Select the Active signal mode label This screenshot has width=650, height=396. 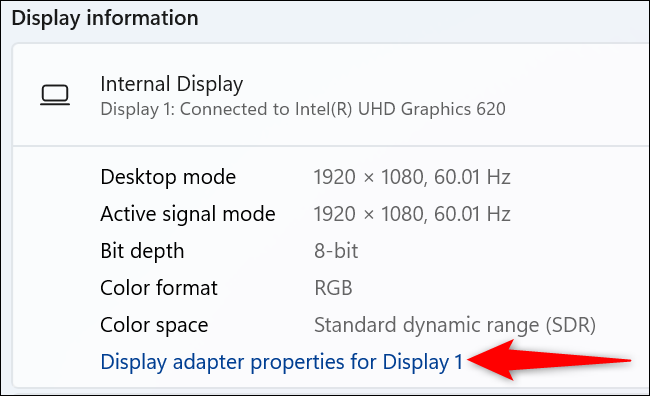click(188, 214)
